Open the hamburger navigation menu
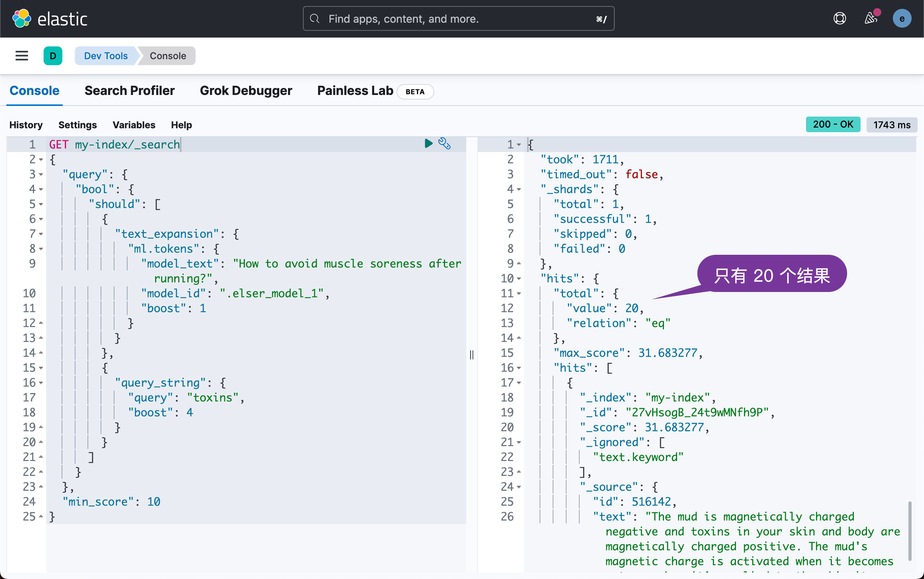This screenshot has width=924, height=579. pos(22,56)
